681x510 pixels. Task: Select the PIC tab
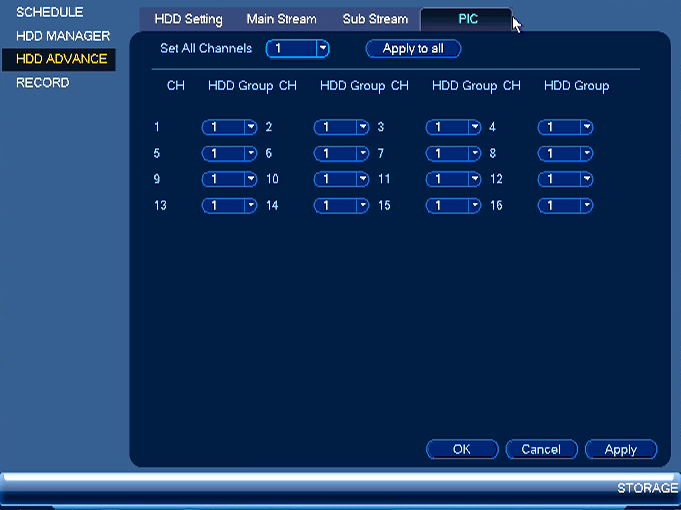coord(467,19)
